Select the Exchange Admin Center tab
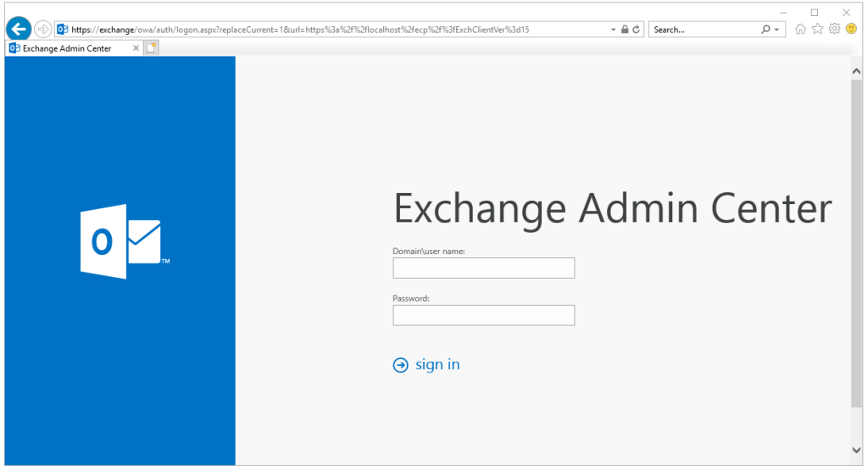This screenshot has width=868, height=470. click(74, 48)
